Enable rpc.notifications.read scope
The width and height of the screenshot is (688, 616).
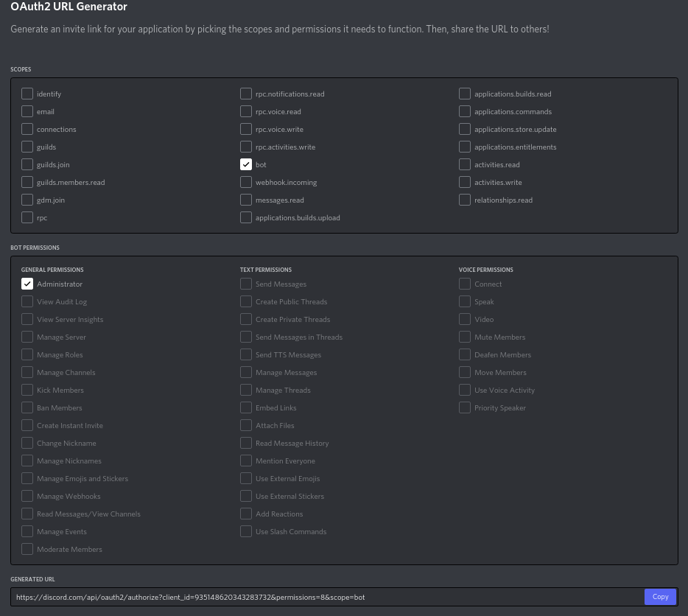click(x=246, y=94)
